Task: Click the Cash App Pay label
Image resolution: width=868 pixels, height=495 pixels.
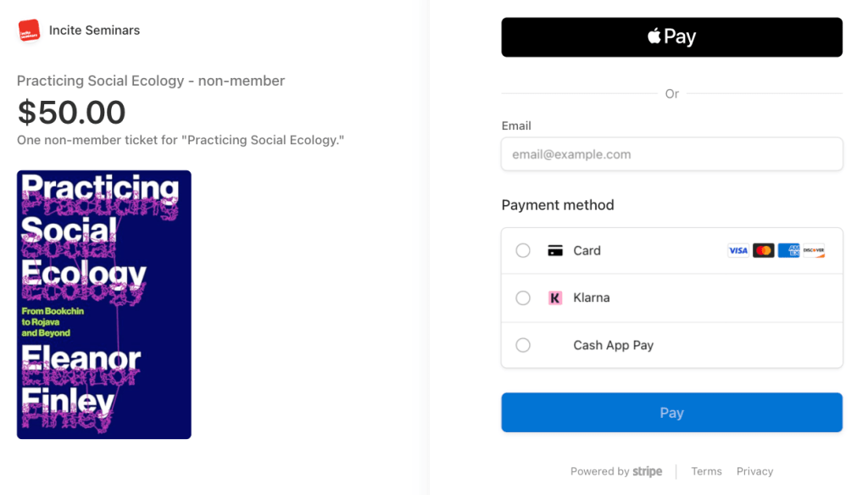Action: coord(613,346)
